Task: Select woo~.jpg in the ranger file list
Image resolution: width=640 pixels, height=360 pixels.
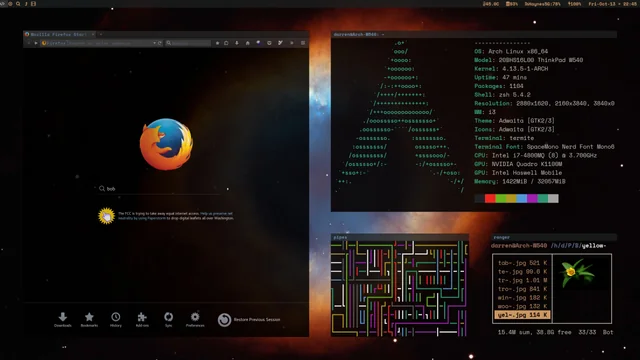Action: coord(522,306)
